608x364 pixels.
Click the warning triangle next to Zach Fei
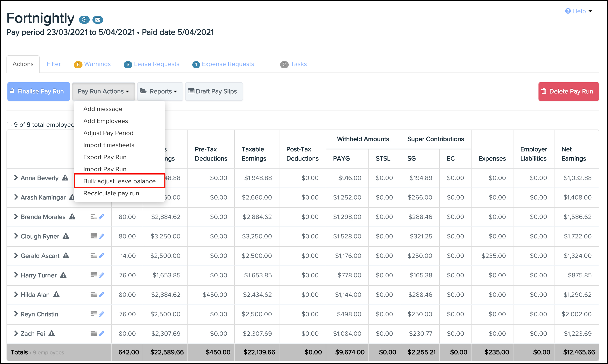point(51,333)
